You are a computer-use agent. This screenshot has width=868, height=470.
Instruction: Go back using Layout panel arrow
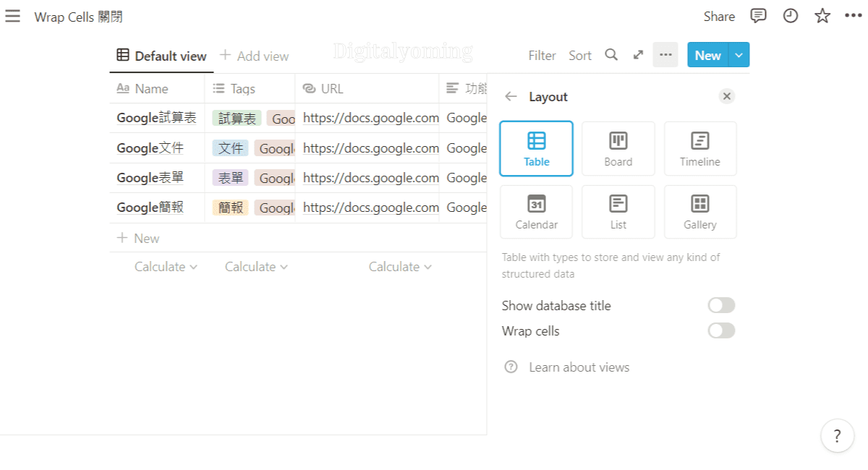[511, 97]
